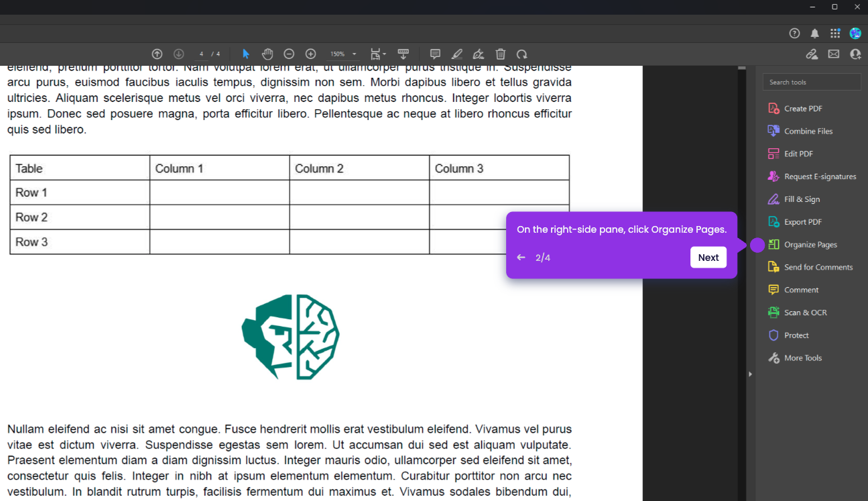Open the Create PDF tool

click(x=803, y=108)
